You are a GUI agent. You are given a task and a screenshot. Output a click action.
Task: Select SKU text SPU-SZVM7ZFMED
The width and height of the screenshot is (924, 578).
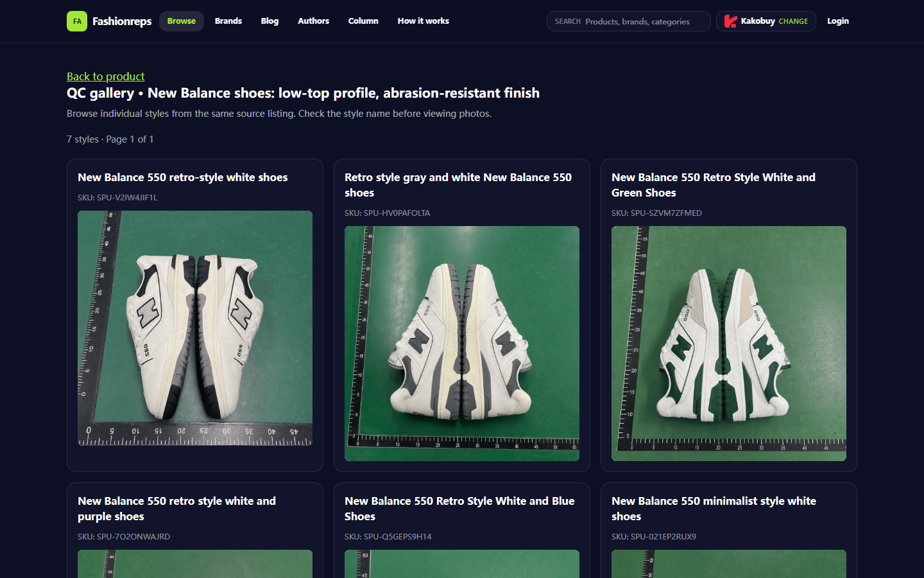coord(656,213)
